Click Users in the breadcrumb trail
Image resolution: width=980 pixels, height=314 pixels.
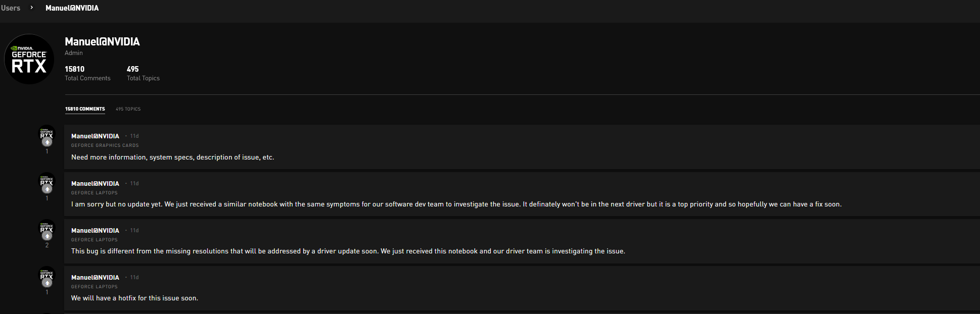click(11, 8)
